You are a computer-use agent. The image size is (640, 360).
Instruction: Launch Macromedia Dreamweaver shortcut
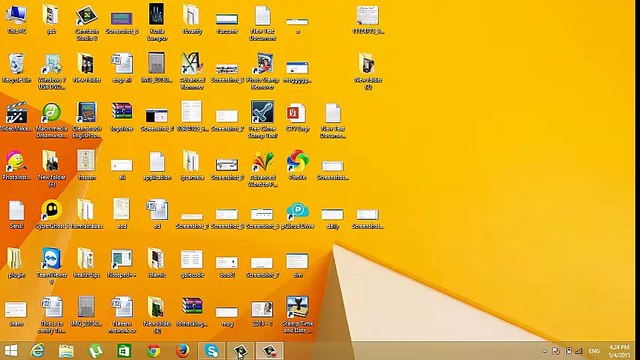(52, 120)
